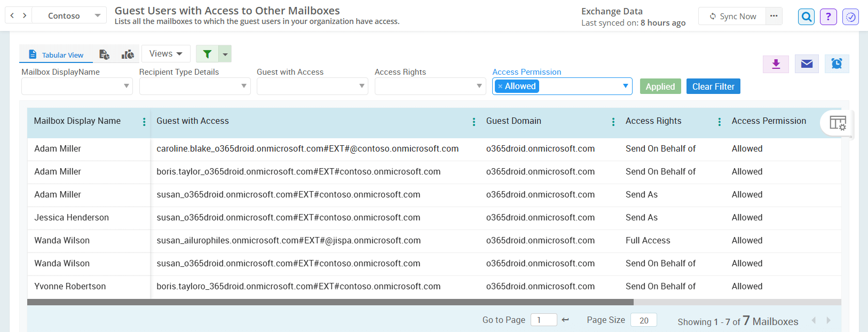The image size is (868, 332).
Task: Click the download export icon
Action: point(776,64)
